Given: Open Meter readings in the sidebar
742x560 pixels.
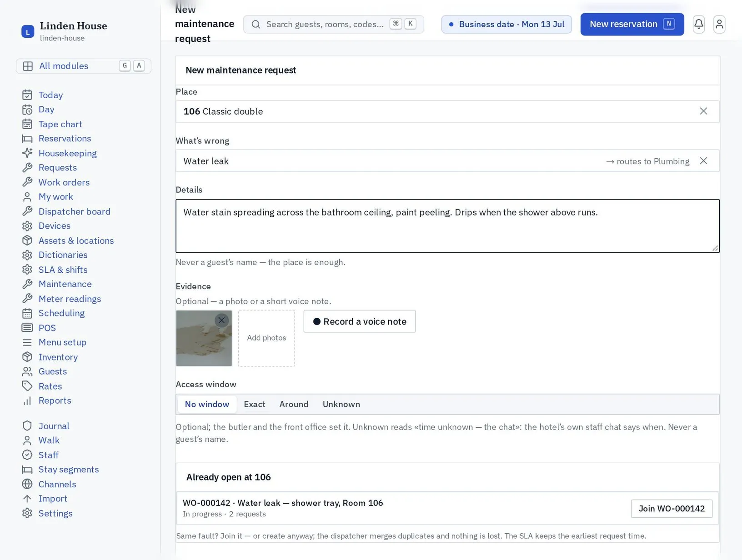Looking at the screenshot, I should [x=70, y=299].
